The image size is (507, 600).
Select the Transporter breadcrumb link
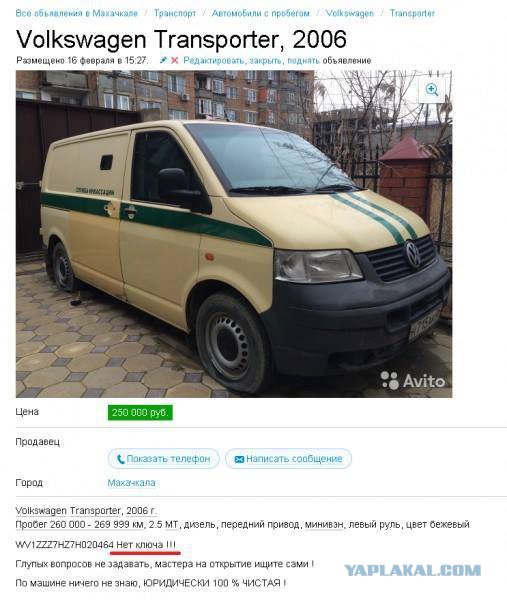coord(412,13)
